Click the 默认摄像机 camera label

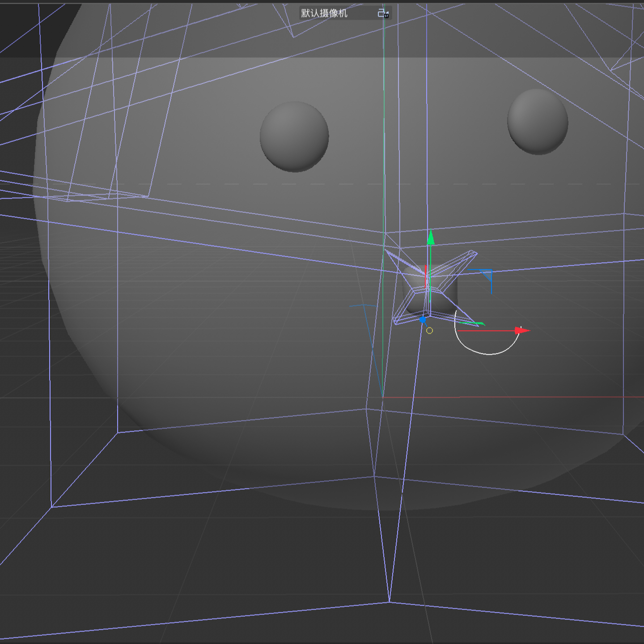(324, 13)
